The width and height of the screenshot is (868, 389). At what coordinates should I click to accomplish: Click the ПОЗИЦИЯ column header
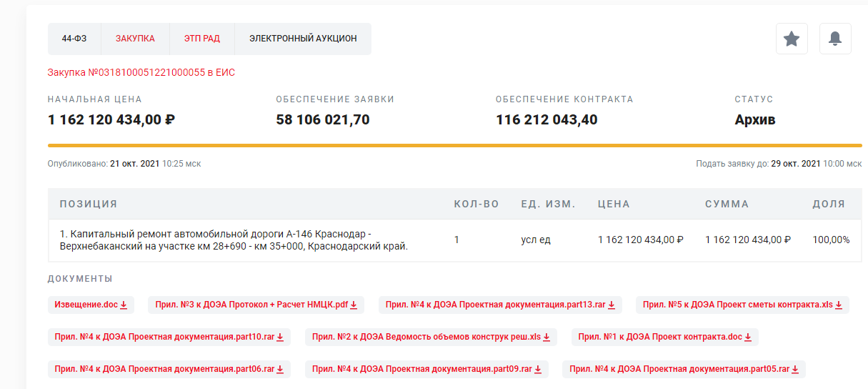(x=89, y=204)
